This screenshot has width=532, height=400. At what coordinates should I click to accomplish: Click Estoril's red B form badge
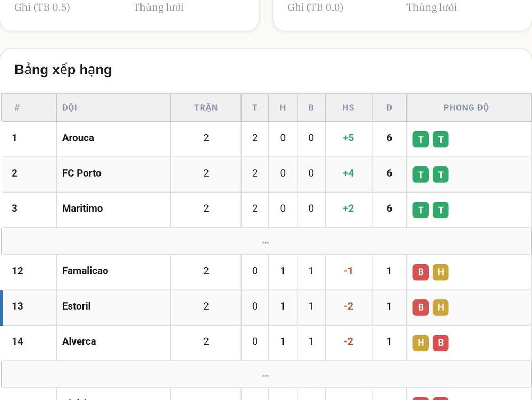(x=420, y=308)
